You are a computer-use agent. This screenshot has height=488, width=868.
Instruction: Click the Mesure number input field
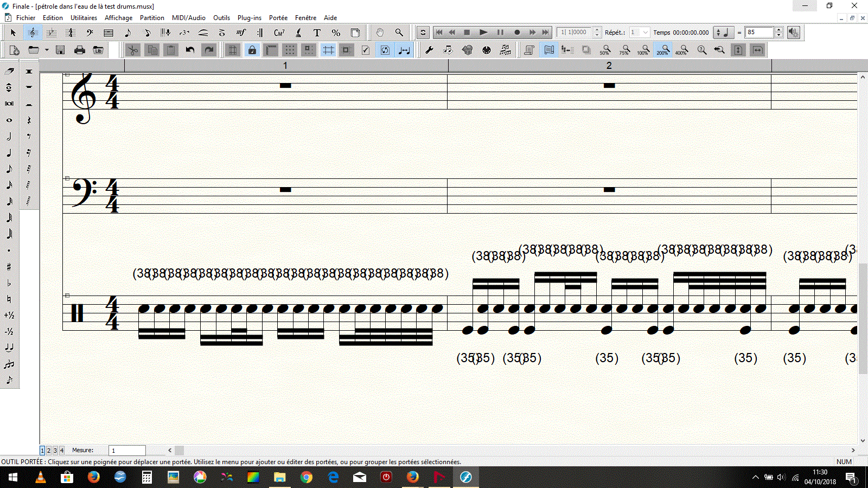click(127, 451)
